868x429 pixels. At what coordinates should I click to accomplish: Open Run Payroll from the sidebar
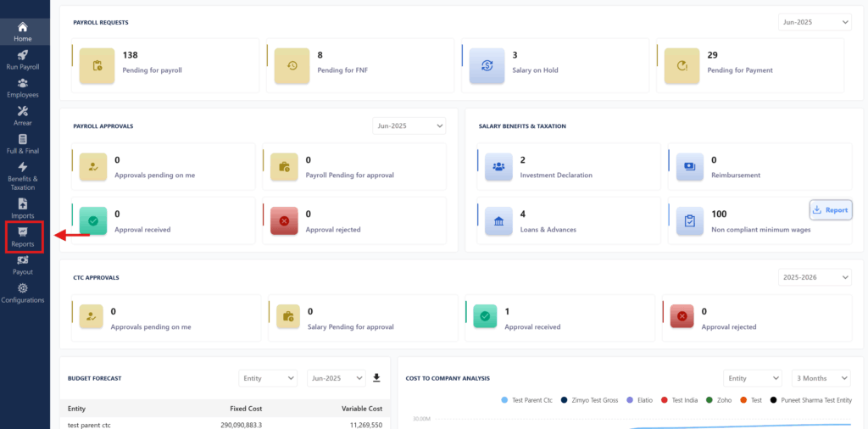pos(23,59)
